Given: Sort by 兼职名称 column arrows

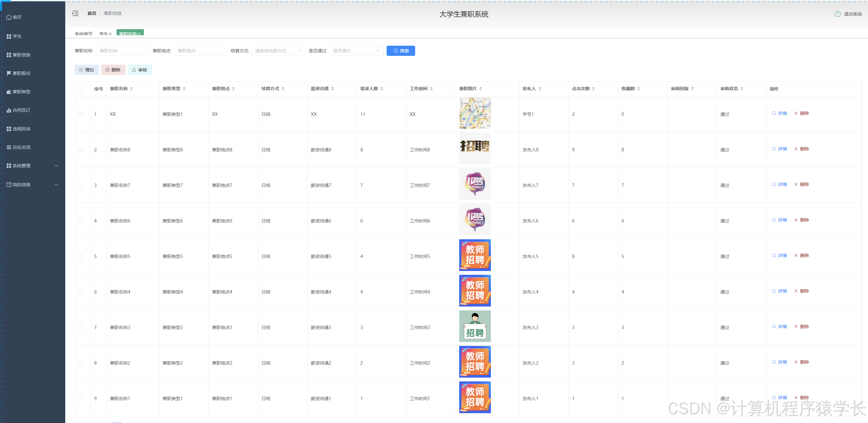Looking at the screenshot, I should [x=132, y=89].
